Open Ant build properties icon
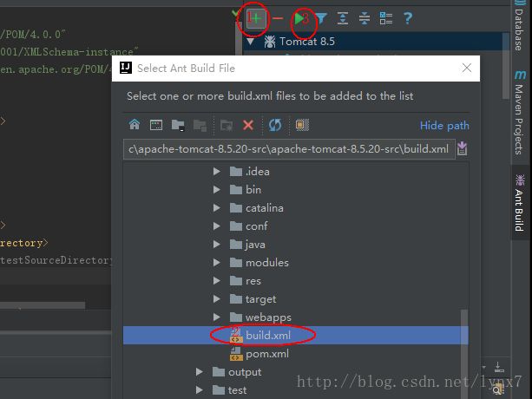Screen dimensions: 532x399 pos(386,18)
